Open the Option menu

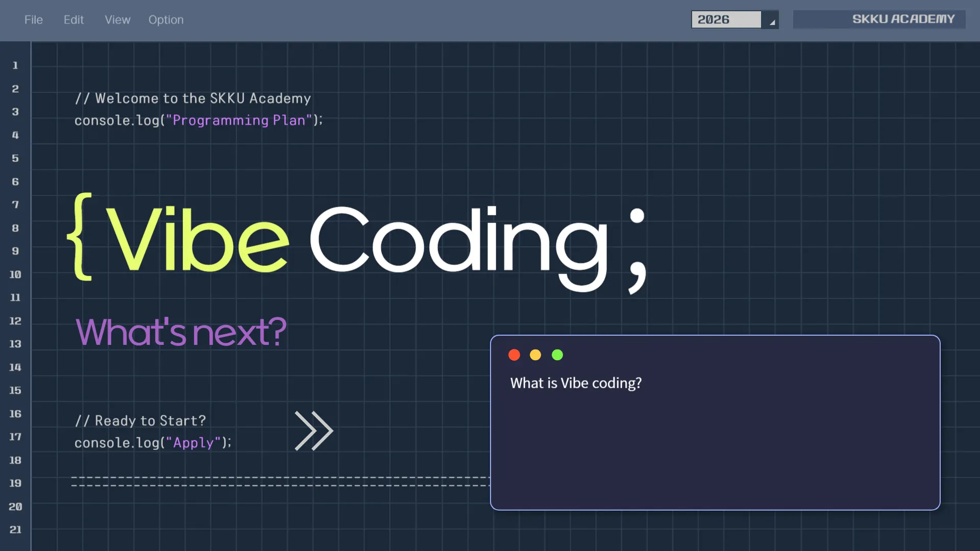[x=166, y=20]
